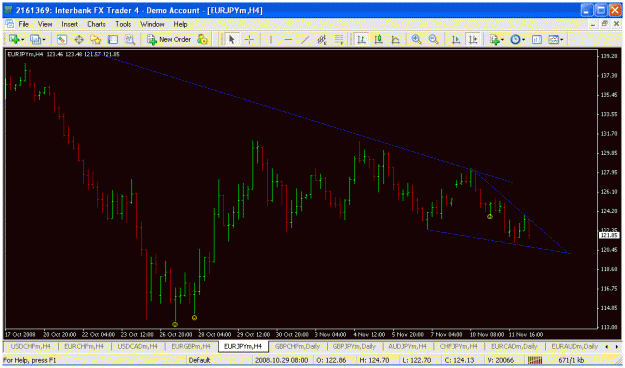Open the Insert menu
The image size is (625, 368).
click(x=69, y=24)
